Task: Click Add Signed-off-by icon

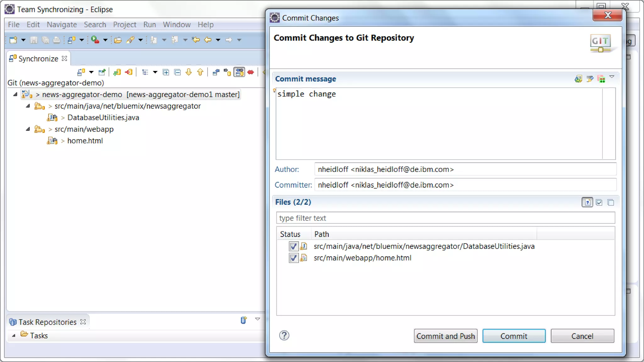Action: [590, 79]
